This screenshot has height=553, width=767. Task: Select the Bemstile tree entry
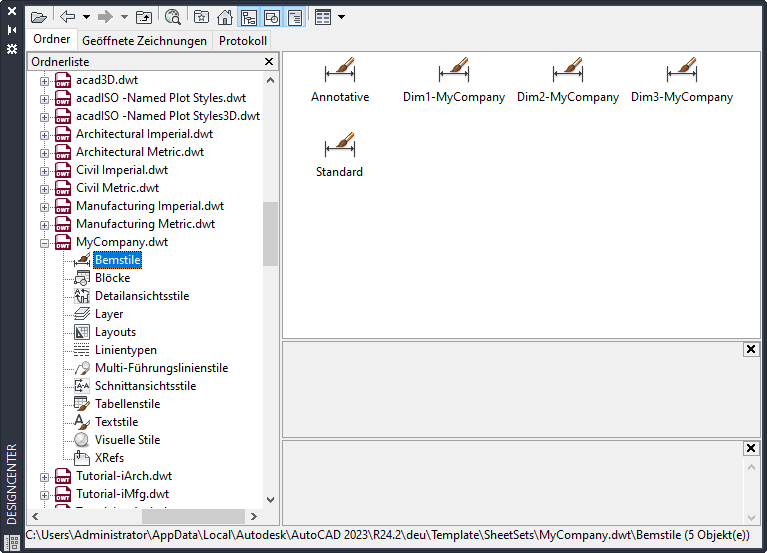click(117, 260)
